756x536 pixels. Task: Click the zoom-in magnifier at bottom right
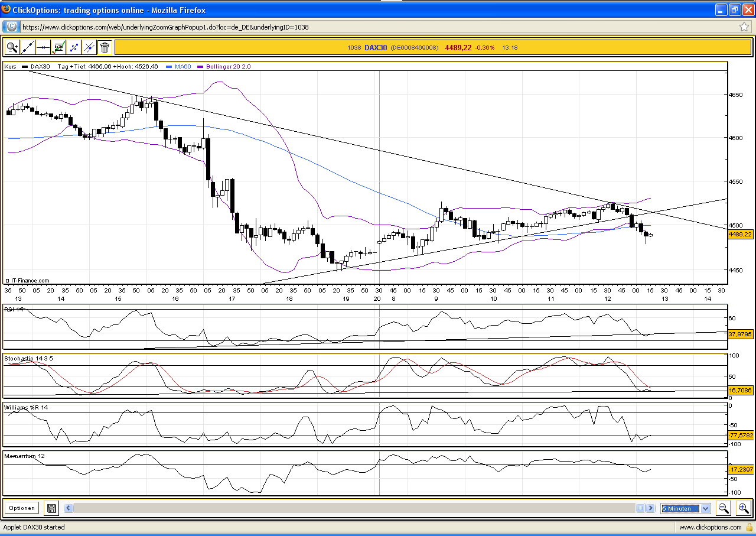point(744,508)
